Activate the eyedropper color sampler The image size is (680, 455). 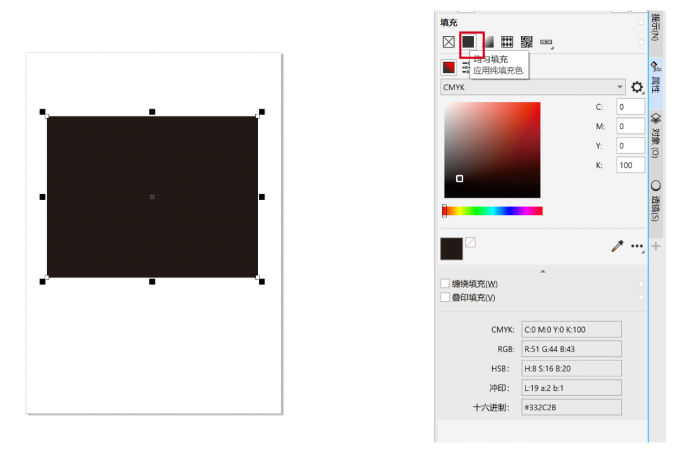click(617, 246)
